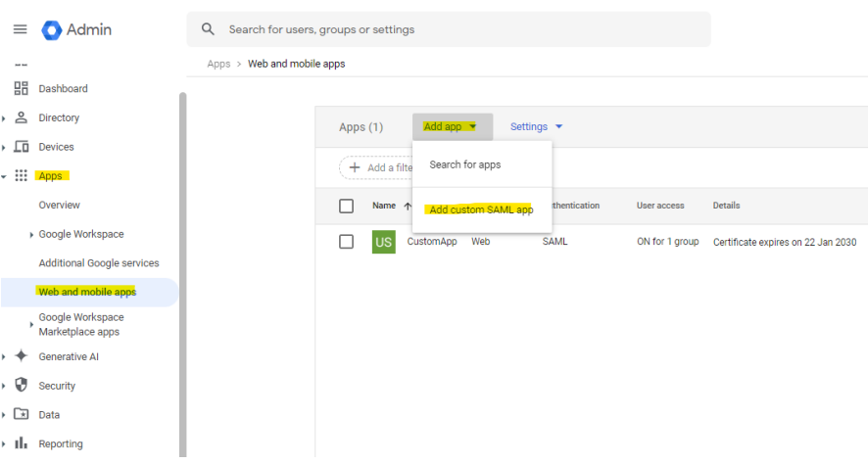This screenshot has width=868, height=464.
Task: Choose Add custom SAML app
Action: point(482,209)
